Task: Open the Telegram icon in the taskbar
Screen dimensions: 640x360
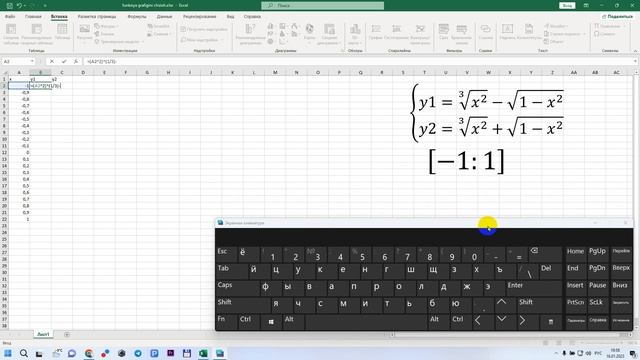Action: click(x=138, y=353)
